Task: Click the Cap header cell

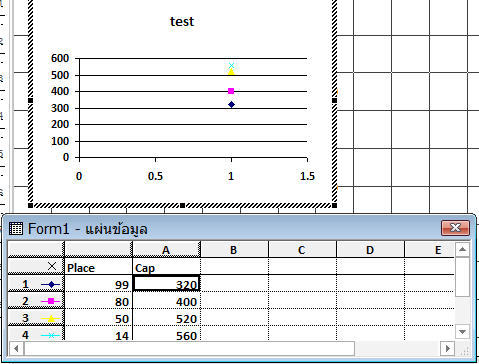Action: 166,266
